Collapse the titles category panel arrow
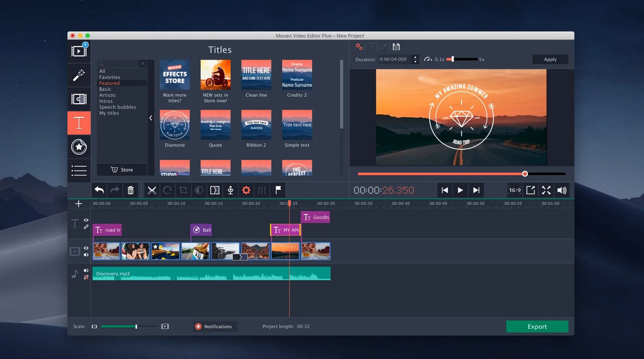Viewport: 644px width, 359px height. [x=151, y=118]
